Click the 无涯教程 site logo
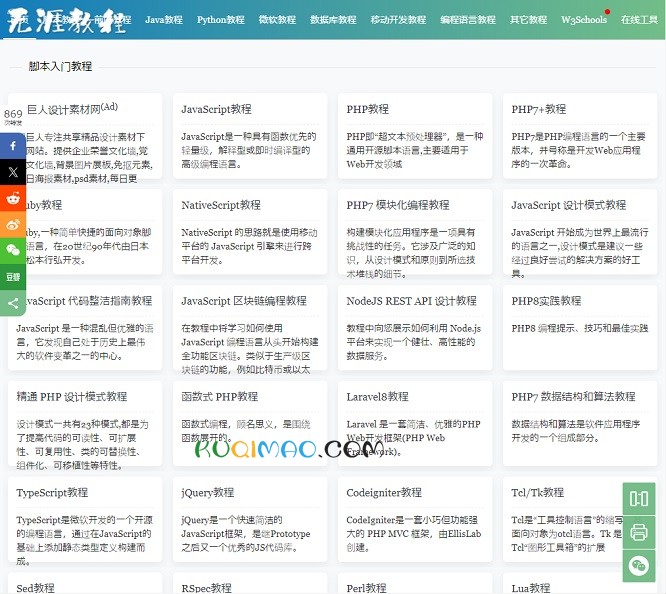This screenshot has width=666, height=594. [66, 20]
